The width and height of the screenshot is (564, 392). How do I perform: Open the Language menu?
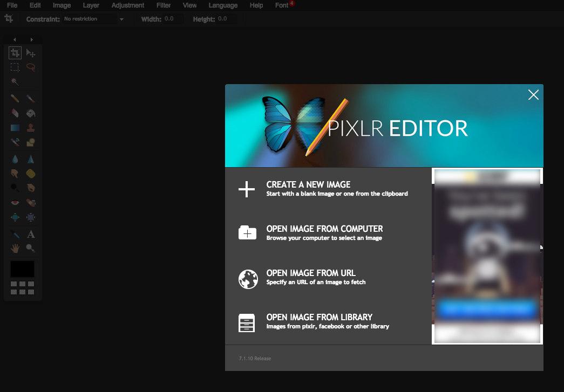click(x=223, y=5)
